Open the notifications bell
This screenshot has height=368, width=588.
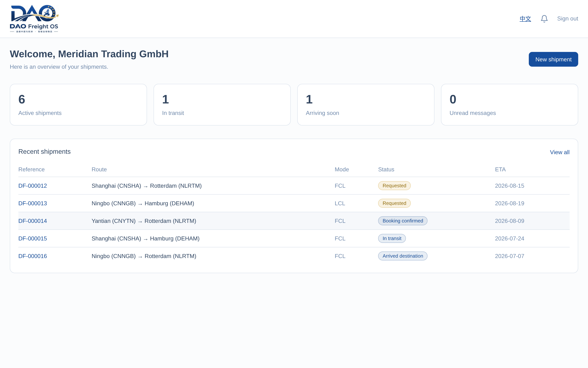pyautogui.click(x=544, y=19)
